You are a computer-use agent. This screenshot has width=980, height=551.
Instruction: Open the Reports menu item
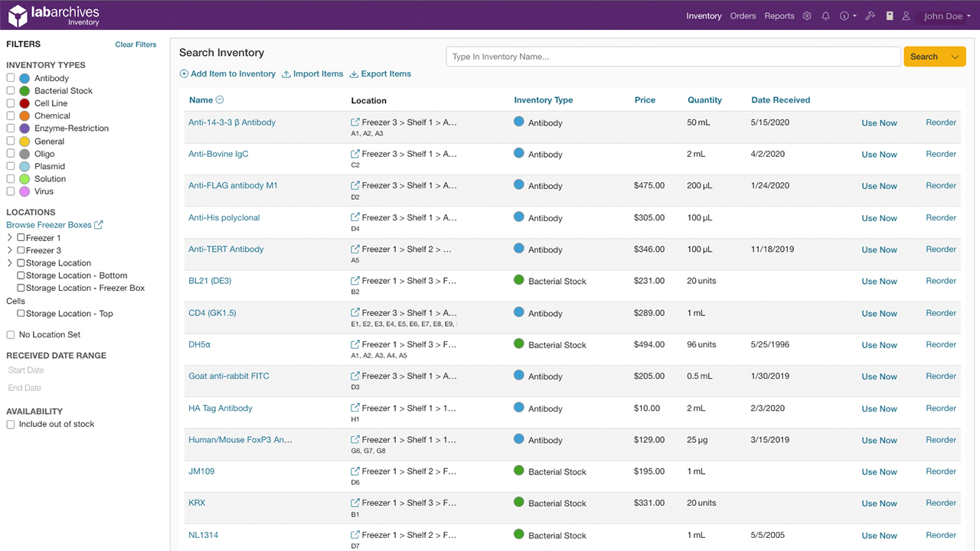779,16
